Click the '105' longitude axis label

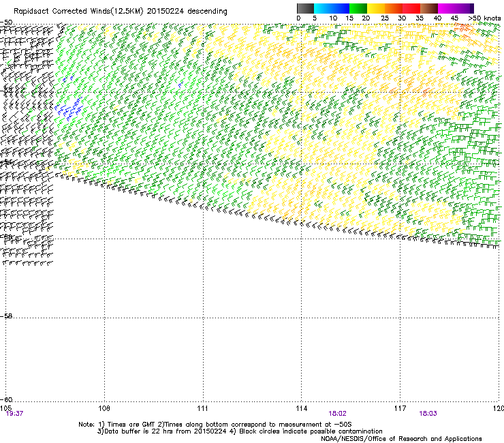[5, 408]
